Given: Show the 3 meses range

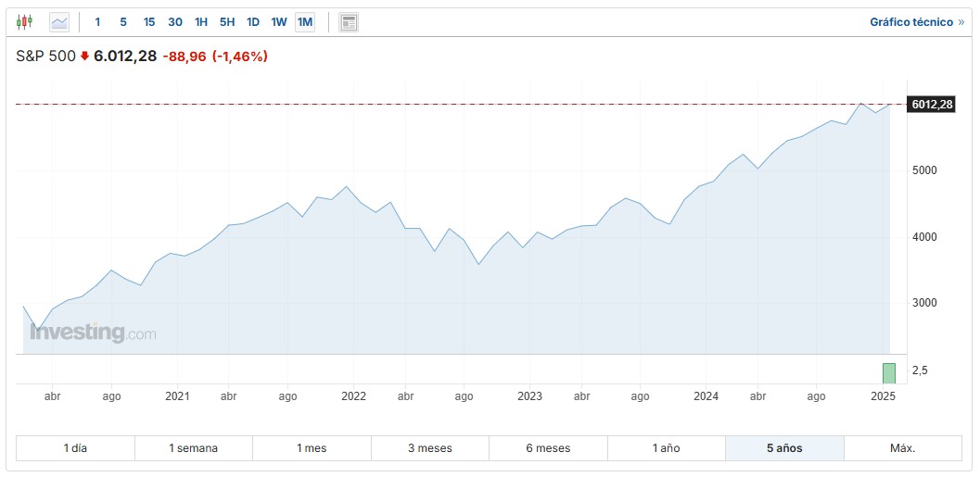Looking at the screenshot, I should coord(430,448).
